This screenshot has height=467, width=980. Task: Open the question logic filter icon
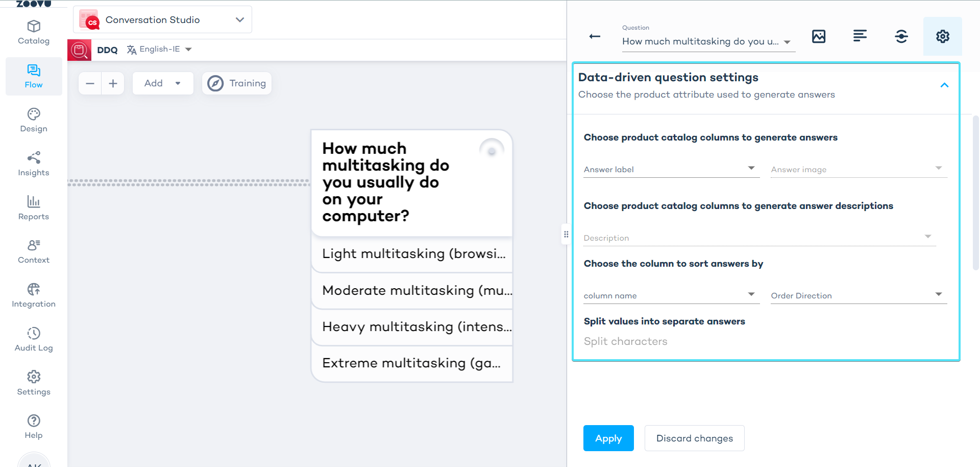pyautogui.click(x=901, y=36)
